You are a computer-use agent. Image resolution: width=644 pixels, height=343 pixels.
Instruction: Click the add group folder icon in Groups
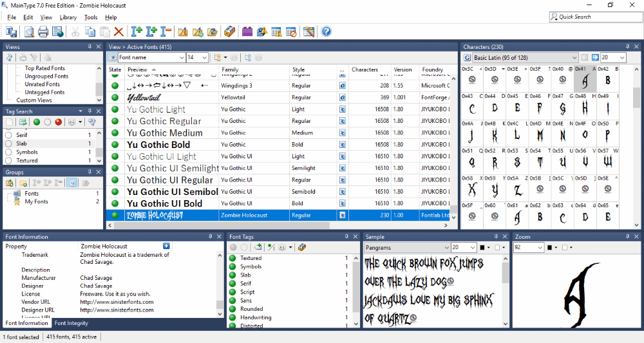[x=23, y=183]
